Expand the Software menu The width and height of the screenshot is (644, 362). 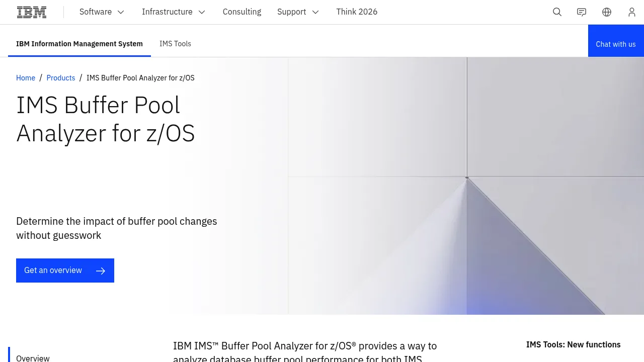[102, 12]
